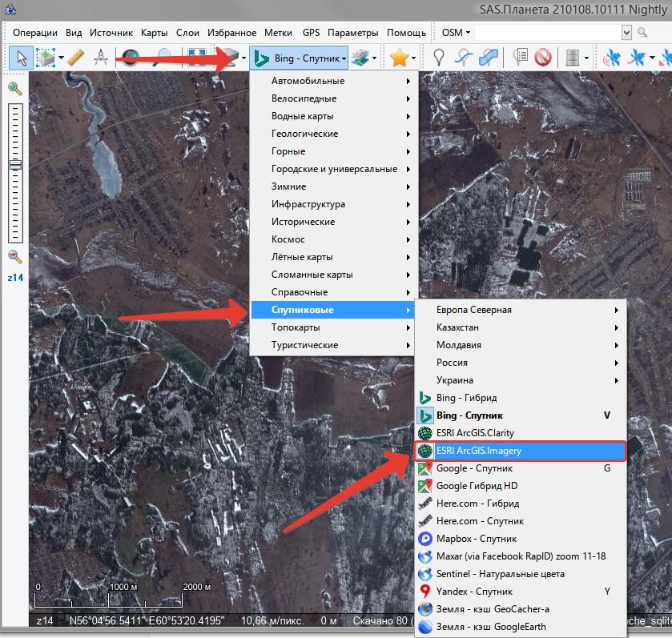The image size is (672, 638).
Task: Open the Космос category
Action: 332,239
